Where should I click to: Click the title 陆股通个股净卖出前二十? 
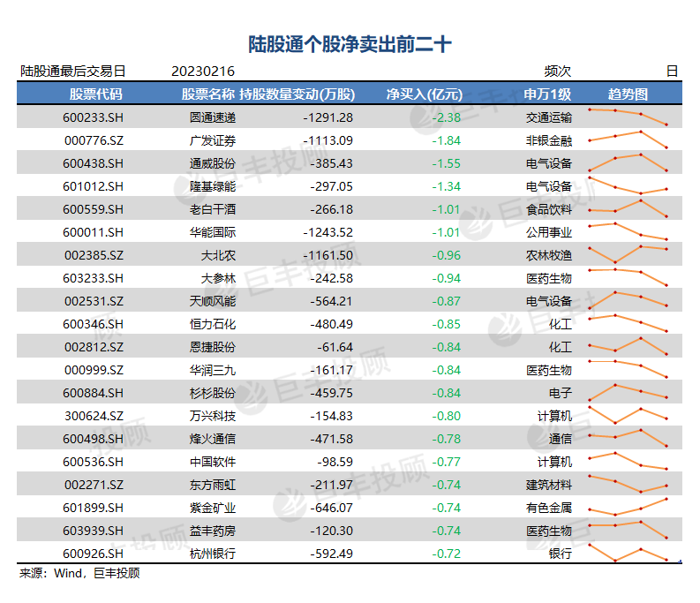(350, 45)
